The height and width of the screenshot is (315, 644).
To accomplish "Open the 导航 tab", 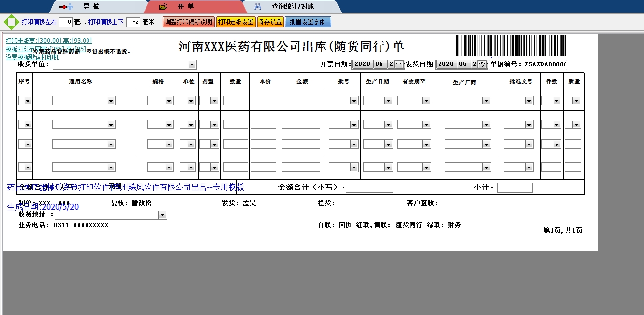I will pos(88,7).
